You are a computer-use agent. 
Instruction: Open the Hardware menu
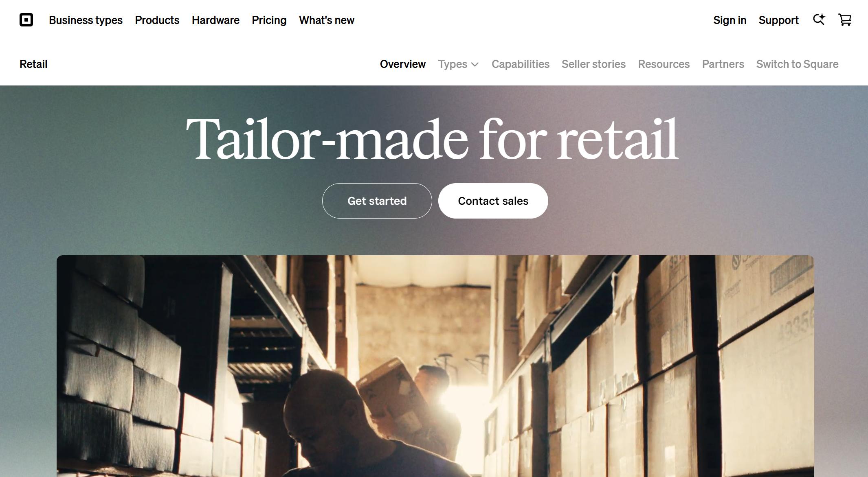pyautogui.click(x=215, y=20)
